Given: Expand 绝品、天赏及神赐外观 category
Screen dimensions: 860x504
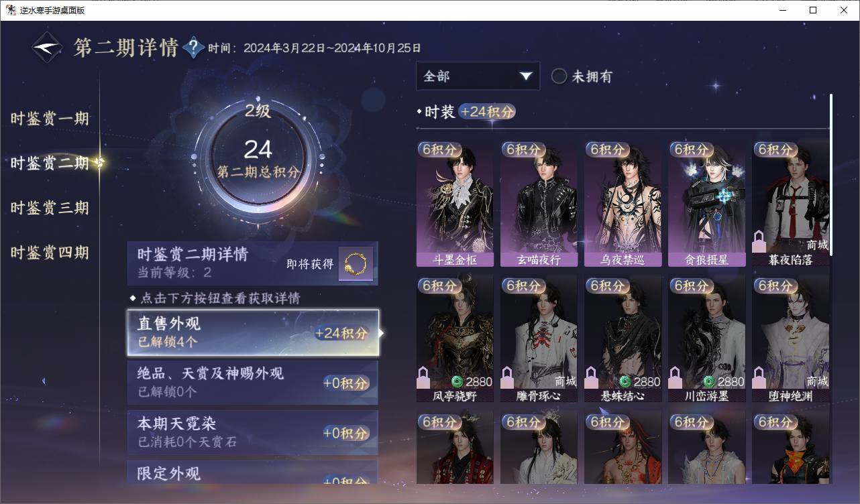Looking at the screenshot, I should (x=253, y=383).
